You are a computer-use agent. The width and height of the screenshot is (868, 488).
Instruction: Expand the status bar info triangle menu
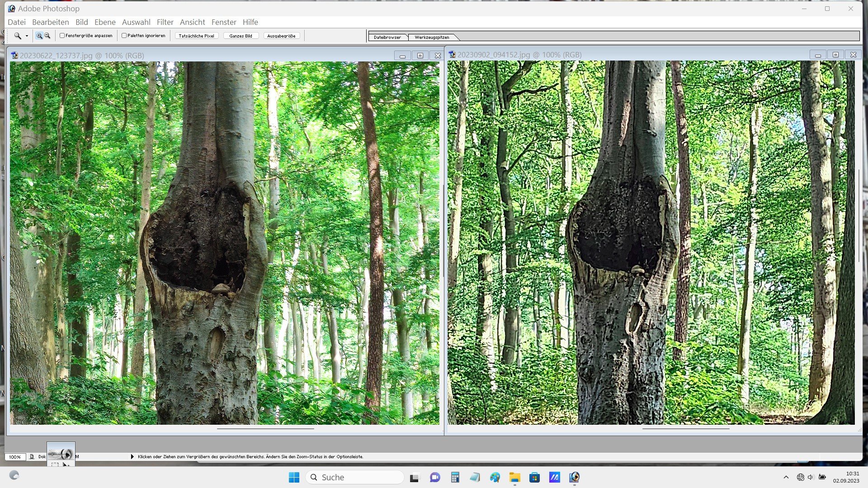(x=132, y=457)
